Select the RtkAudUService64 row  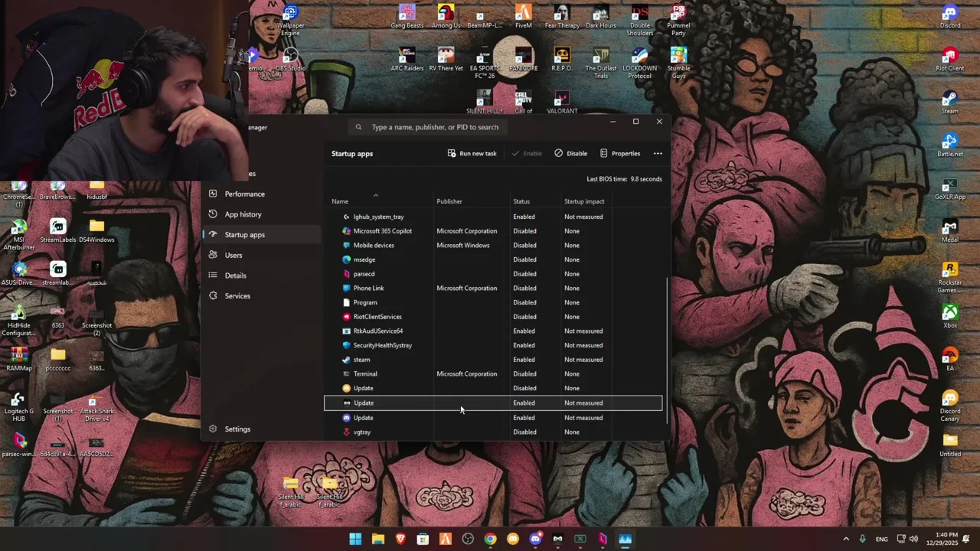pos(493,331)
